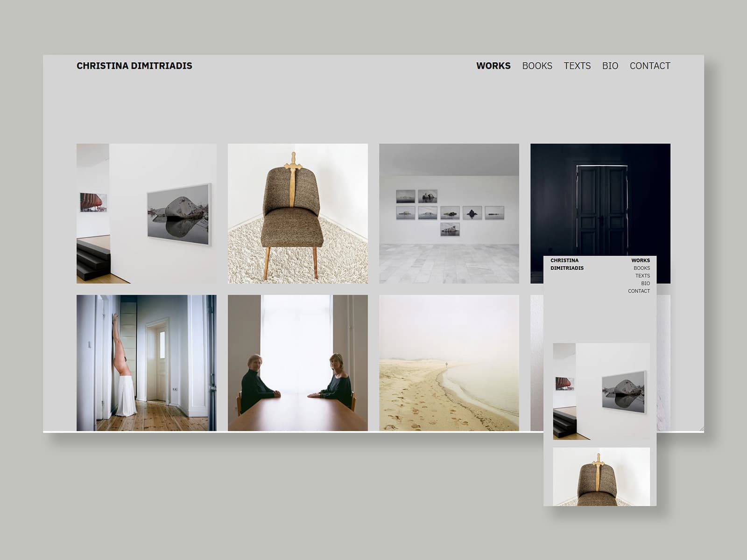Open the dark double-door photograph thumbnail
Viewport: 747px width, 560px height.
[x=602, y=196]
